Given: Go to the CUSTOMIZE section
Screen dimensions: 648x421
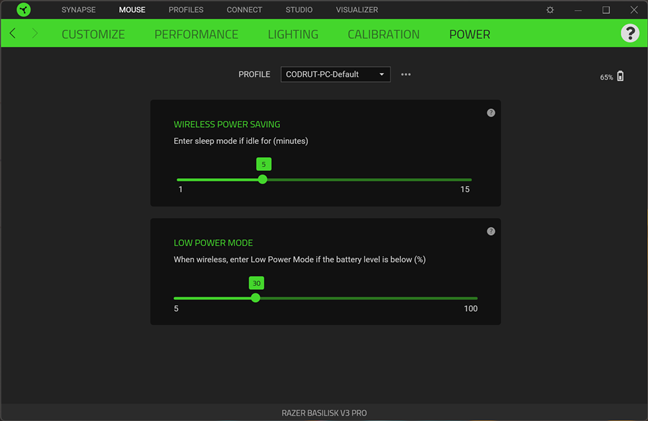Looking at the screenshot, I should [x=93, y=34].
